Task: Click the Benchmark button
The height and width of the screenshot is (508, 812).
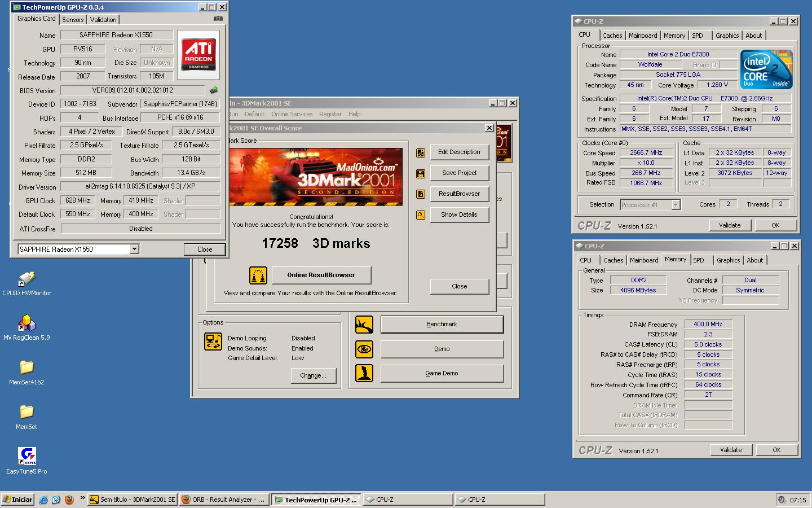Action: [442, 325]
